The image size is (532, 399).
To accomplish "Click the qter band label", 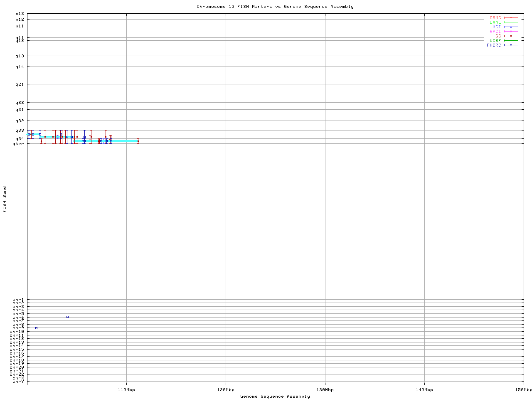I will click(18, 144).
